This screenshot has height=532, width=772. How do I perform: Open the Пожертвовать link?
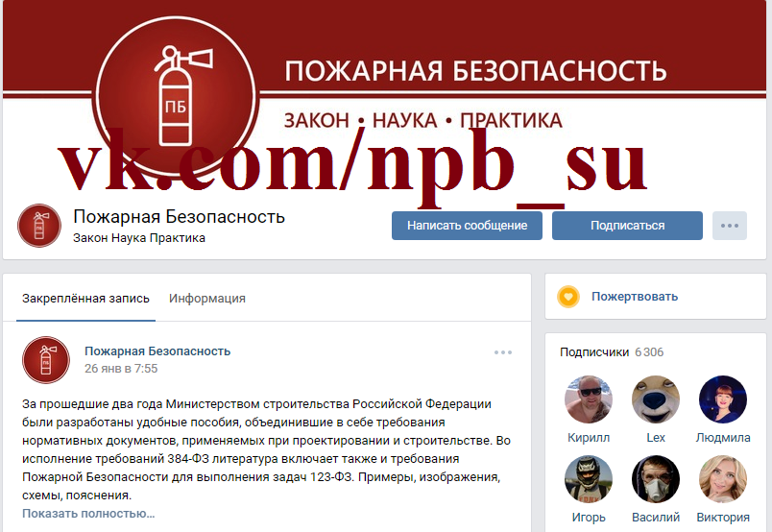click(635, 297)
